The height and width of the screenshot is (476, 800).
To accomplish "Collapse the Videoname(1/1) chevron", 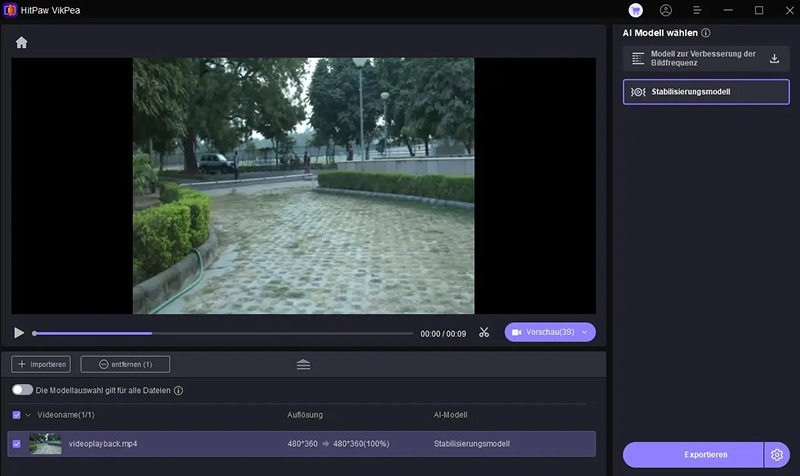I will (x=28, y=415).
